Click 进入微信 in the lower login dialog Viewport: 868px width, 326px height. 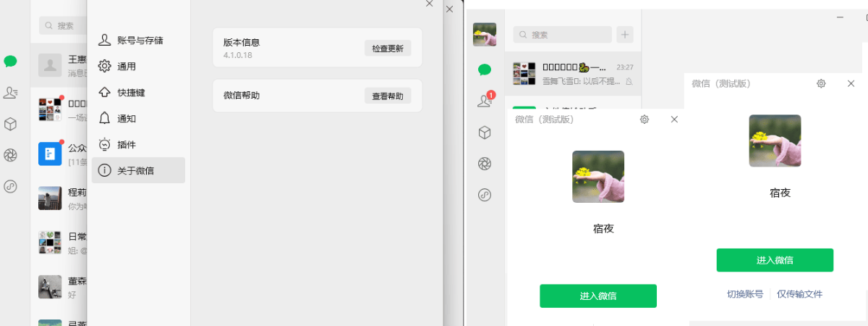(598, 296)
